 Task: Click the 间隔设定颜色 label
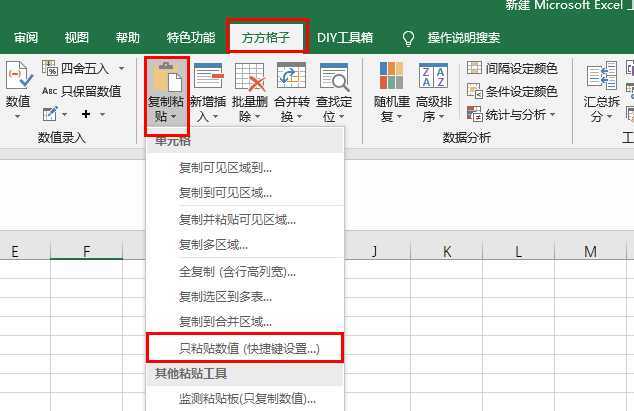(x=522, y=68)
